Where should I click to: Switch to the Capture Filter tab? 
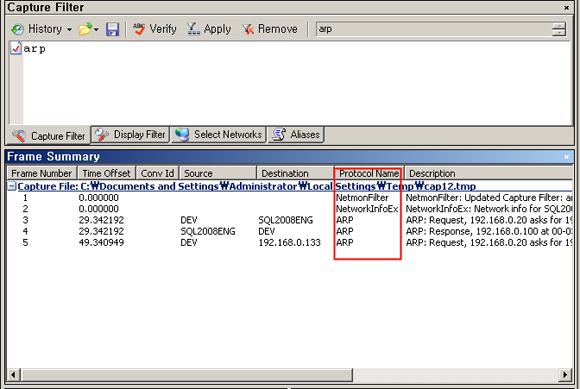pos(49,136)
